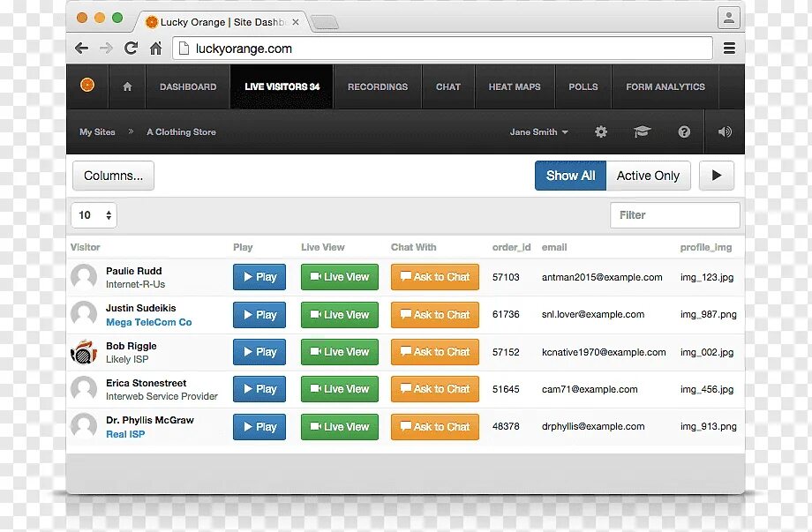This screenshot has width=812, height=532.
Task: Click the help question mark icon
Action: pos(684,132)
